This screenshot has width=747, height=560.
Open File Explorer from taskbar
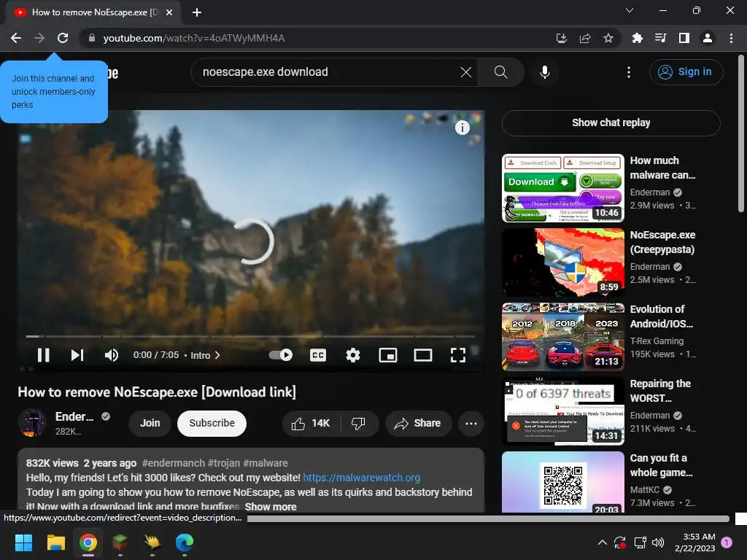pos(55,542)
